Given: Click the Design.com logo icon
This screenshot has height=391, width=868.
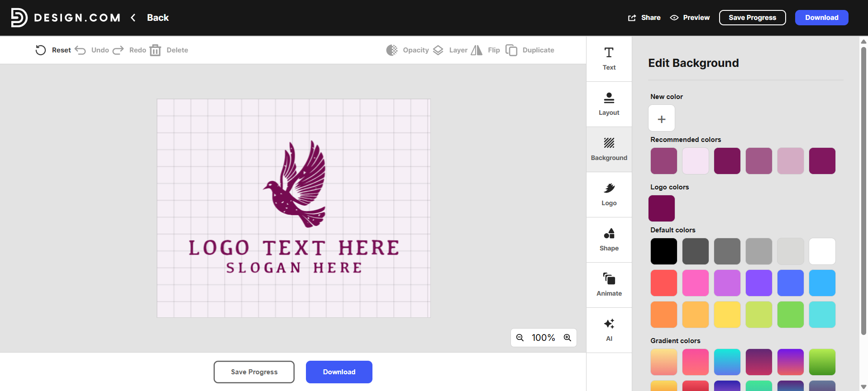Looking at the screenshot, I should click(x=19, y=18).
